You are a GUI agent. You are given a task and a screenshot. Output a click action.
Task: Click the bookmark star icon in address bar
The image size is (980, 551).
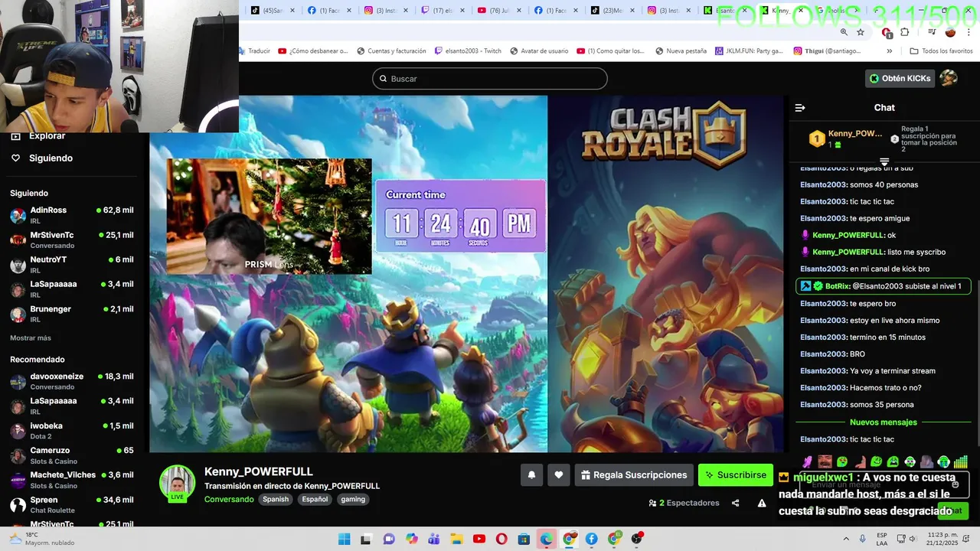861,32
